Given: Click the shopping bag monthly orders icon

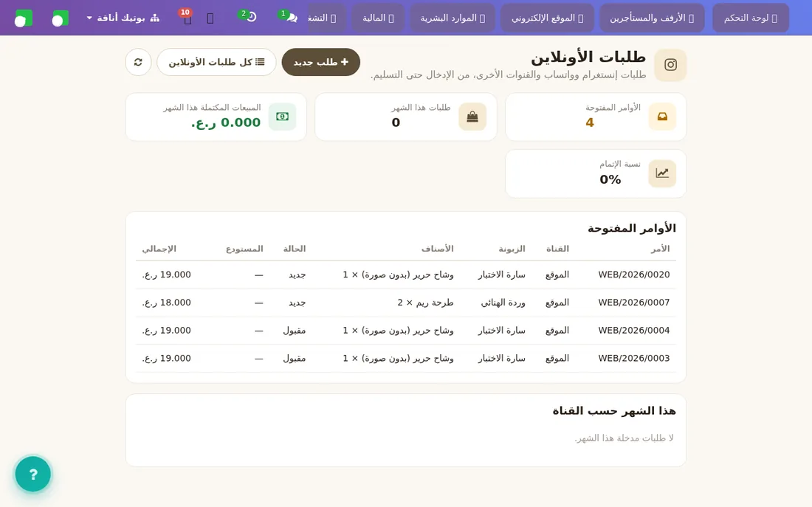Looking at the screenshot, I should point(472,117).
